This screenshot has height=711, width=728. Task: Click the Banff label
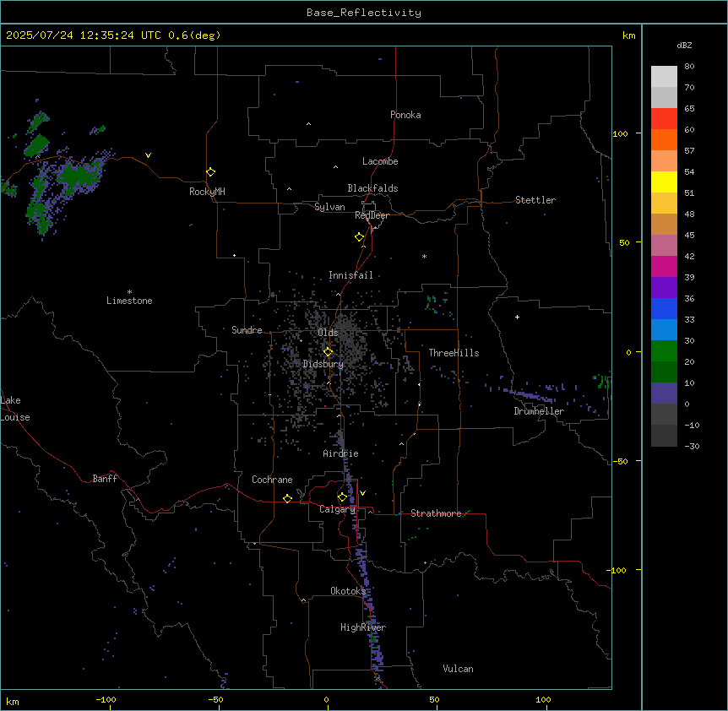coord(105,479)
